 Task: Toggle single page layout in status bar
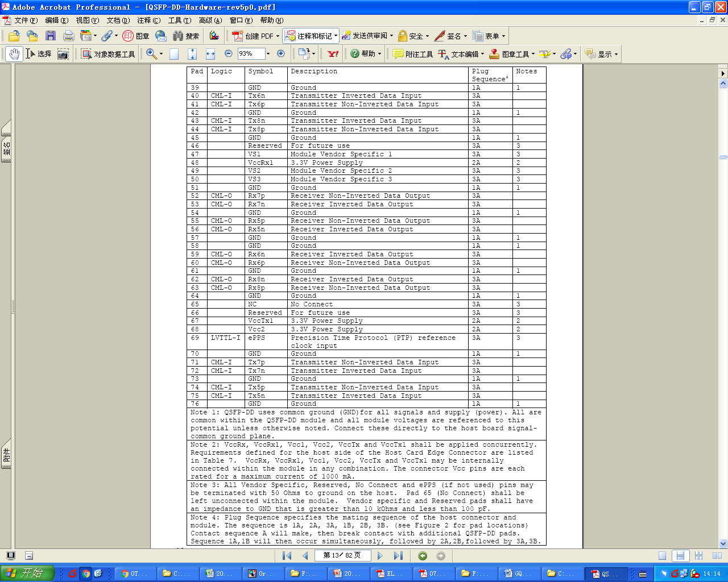tap(662, 556)
